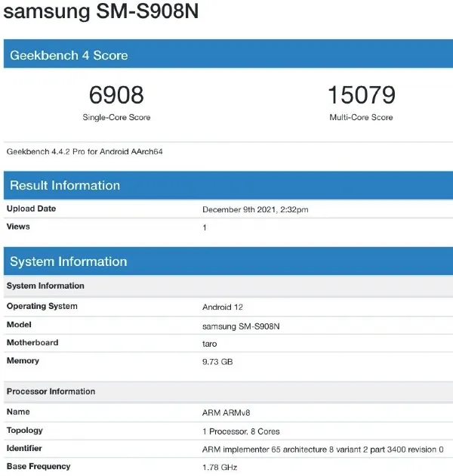Click the single-core score 6908
This screenshot has width=453, height=476.
[x=116, y=95]
